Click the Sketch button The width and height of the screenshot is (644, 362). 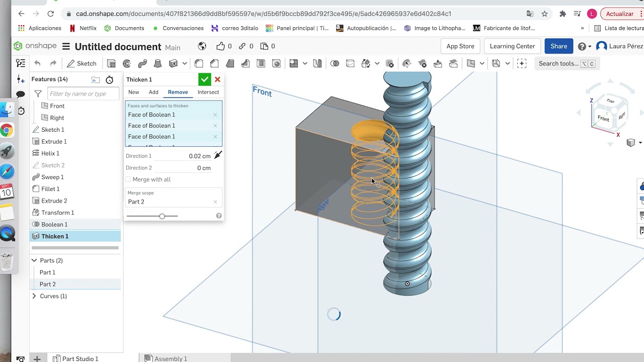82,63
